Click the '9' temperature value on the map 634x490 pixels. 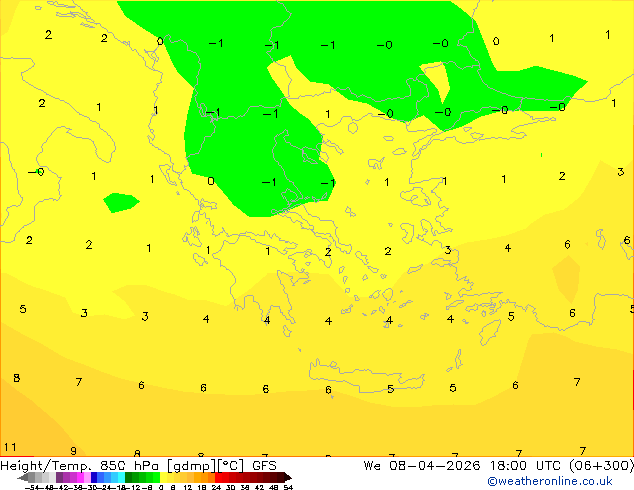pyautogui.click(x=73, y=451)
